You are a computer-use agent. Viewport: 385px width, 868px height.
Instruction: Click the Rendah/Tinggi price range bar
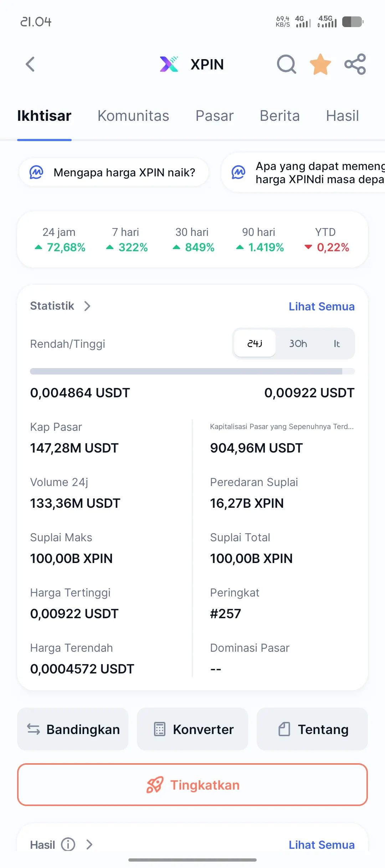(x=192, y=371)
